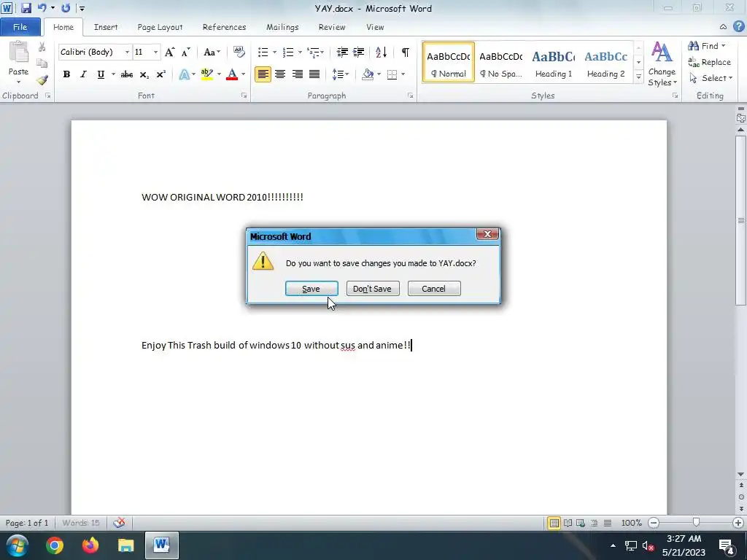Click proofing errors icon in status bar
Image resolution: width=747 pixels, height=560 pixels.
click(x=119, y=523)
